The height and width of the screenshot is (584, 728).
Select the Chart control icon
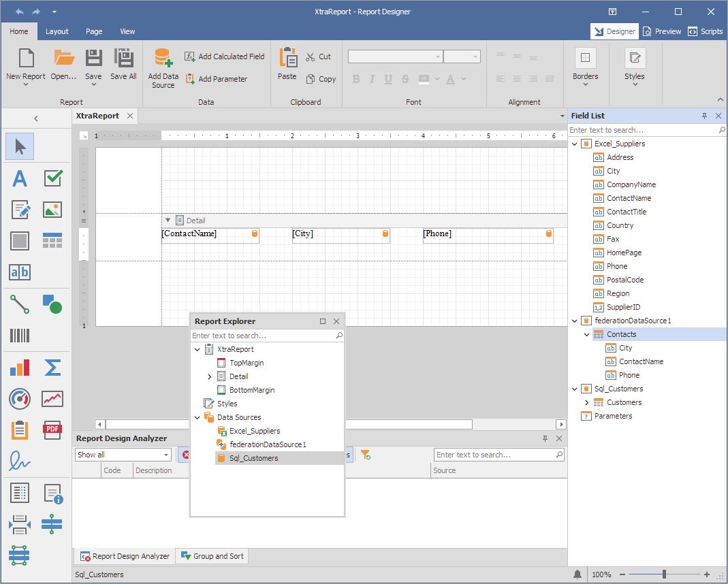point(20,368)
